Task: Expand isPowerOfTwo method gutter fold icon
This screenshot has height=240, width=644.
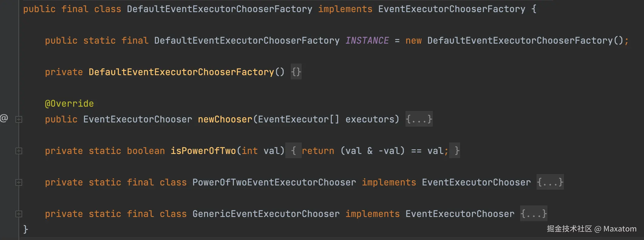Action: pos(19,151)
